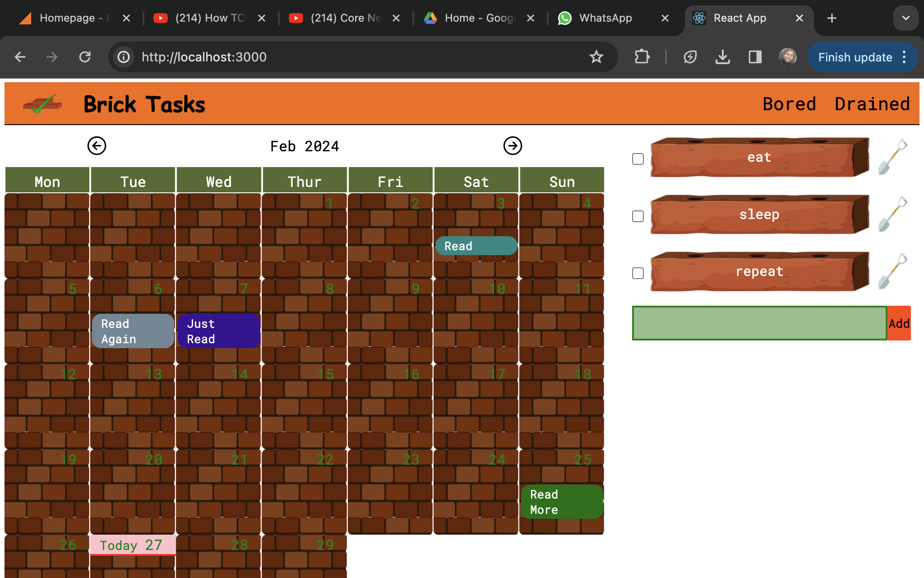
Task: Switch to the Home - Google Drive tab
Action: pyautogui.click(x=478, y=18)
